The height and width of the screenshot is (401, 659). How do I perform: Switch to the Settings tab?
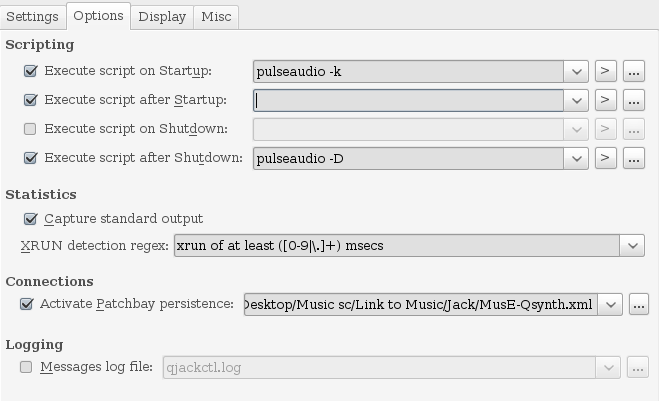[32, 16]
